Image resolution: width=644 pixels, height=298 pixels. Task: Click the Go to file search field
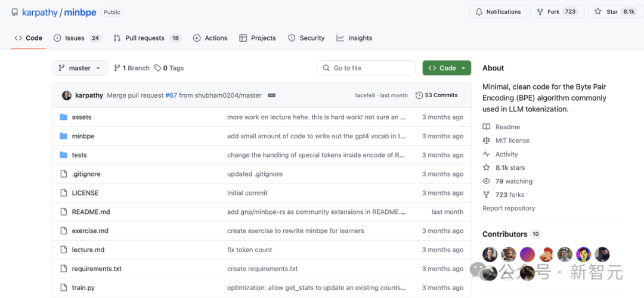point(366,68)
